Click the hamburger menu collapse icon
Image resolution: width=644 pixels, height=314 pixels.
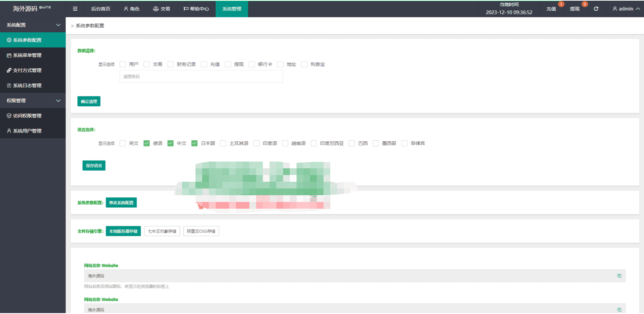pos(75,9)
